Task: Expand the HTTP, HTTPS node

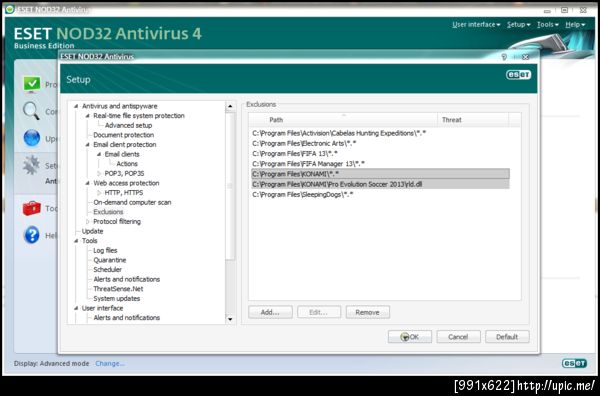Action: [x=99, y=192]
